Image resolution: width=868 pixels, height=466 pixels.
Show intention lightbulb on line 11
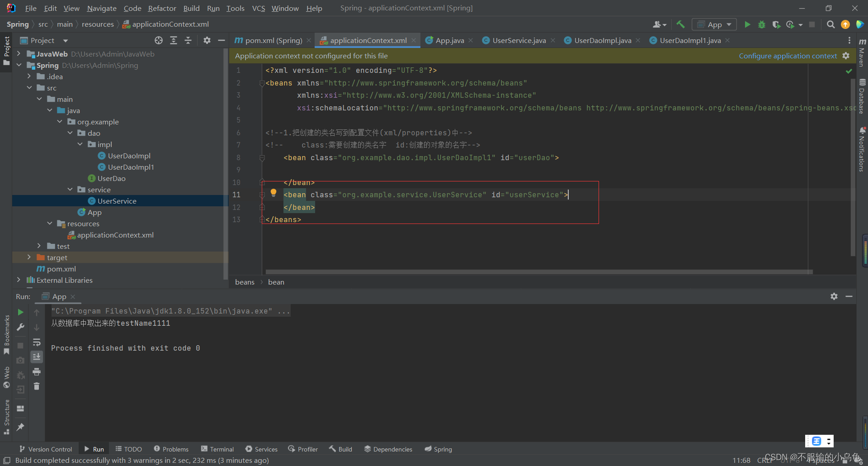pos(274,193)
